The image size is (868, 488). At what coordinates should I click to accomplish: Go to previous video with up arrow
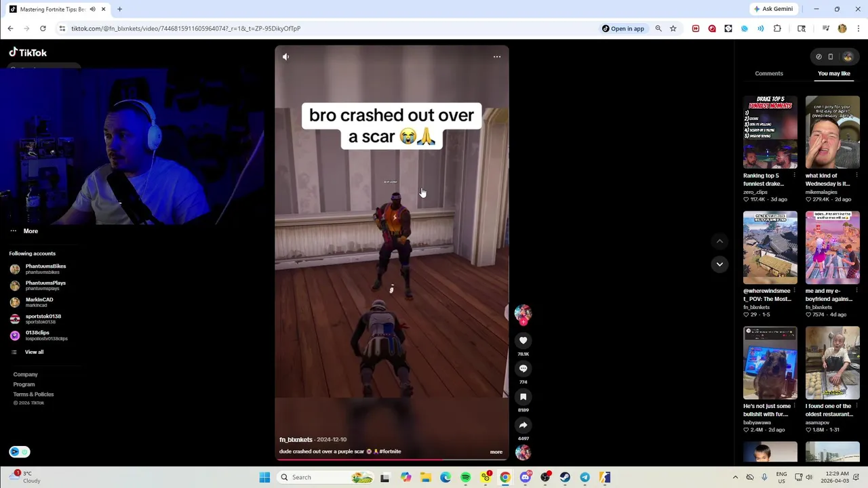click(x=719, y=241)
